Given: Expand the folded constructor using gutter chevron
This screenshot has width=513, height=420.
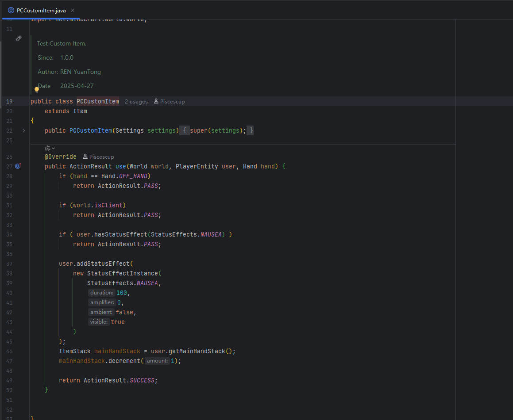Looking at the screenshot, I should point(23,131).
